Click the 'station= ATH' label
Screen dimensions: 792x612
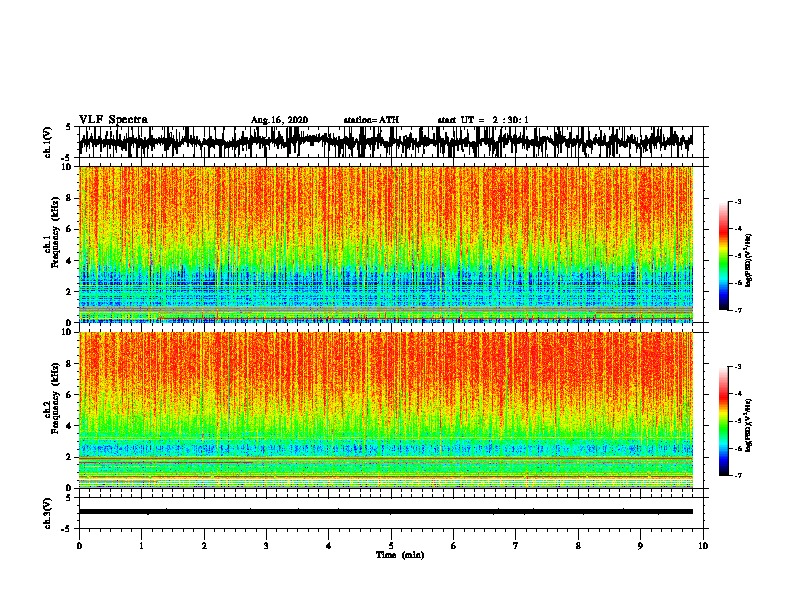pos(371,120)
